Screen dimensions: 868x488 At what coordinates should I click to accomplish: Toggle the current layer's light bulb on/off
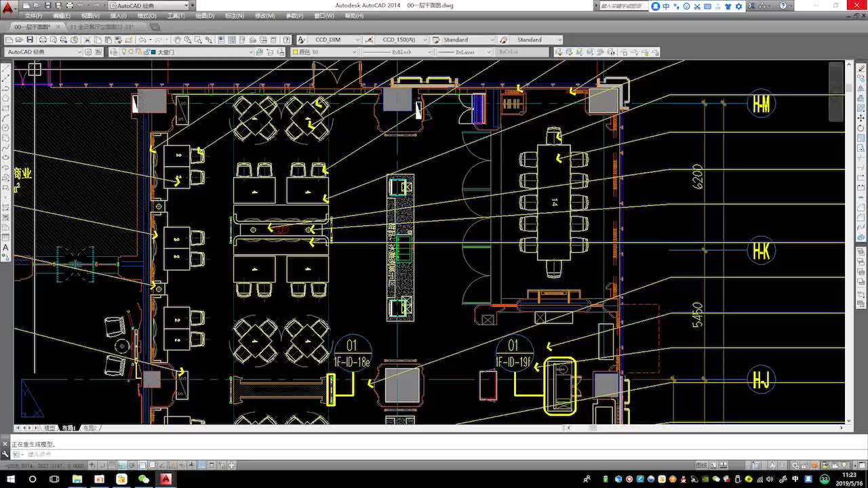pyautogui.click(x=123, y=52)
